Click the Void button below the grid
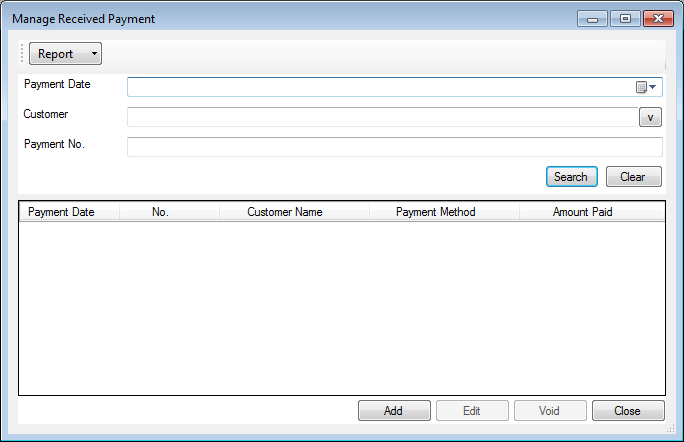Viewport: 684px width, 442px height. pos(550,411)
